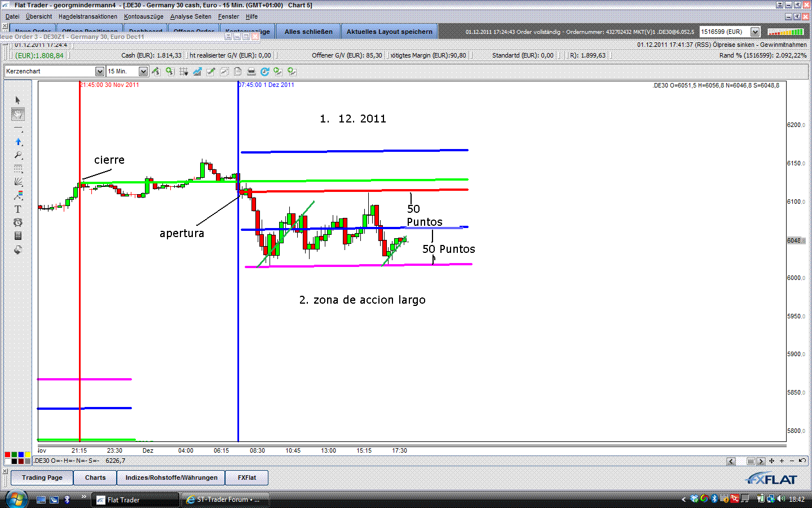Switch to the Charts tab
Screen dimensions: 812x508
[95, 478]
